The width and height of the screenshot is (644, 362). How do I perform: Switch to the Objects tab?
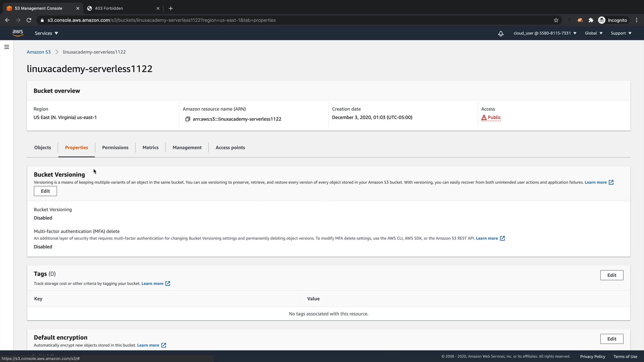pyautogui.click(x=43, y=147)
